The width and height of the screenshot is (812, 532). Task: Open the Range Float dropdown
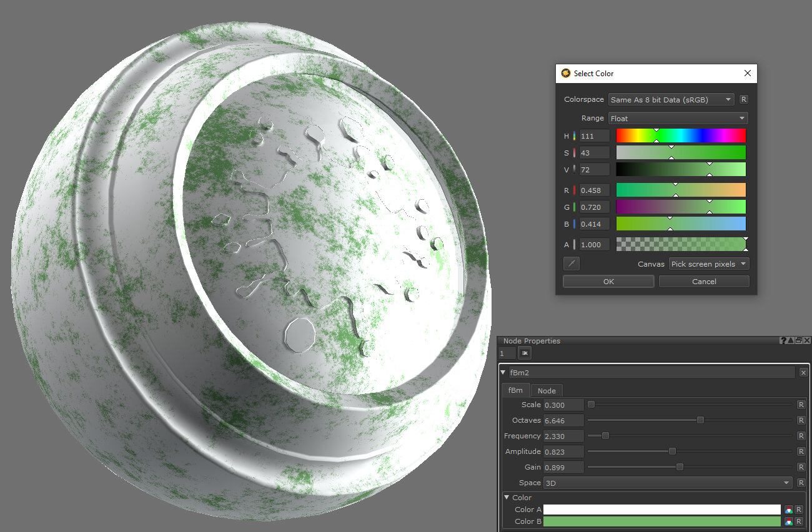click(x=678, y=118)
